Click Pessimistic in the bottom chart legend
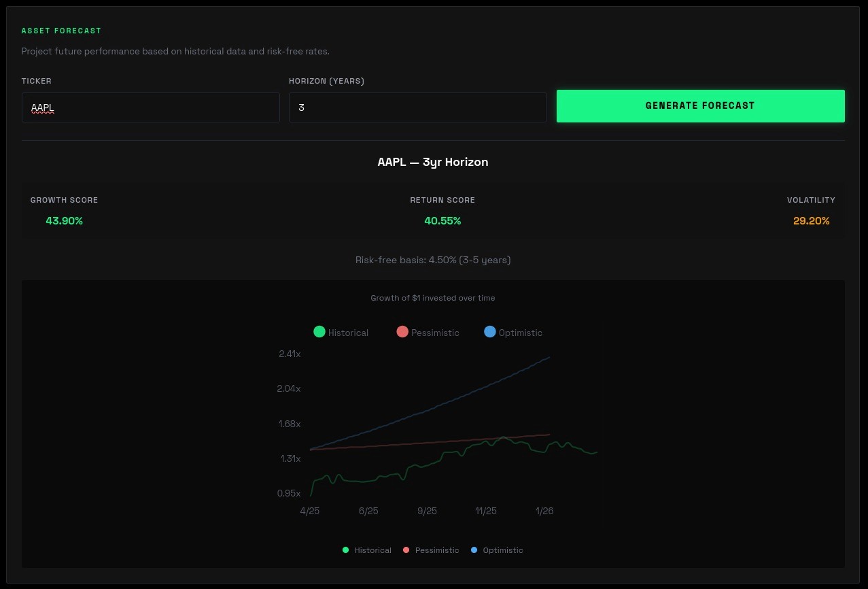 coord(431,550)
